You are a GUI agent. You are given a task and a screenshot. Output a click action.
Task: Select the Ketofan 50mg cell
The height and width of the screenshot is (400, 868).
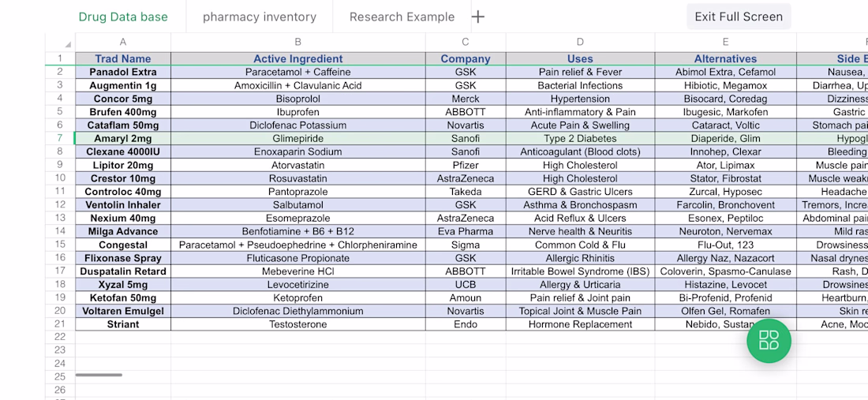[x=123, y=297]
